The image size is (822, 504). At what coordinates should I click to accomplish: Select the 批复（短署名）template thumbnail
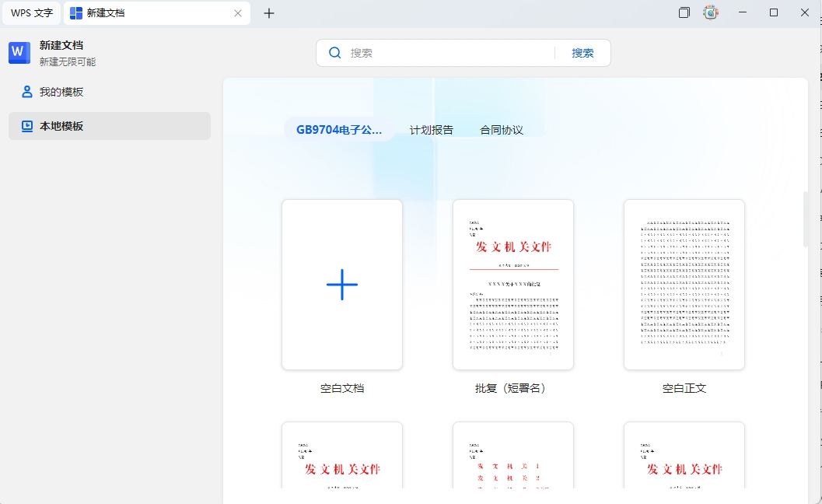pyautogui.click(x=513, y=285)
